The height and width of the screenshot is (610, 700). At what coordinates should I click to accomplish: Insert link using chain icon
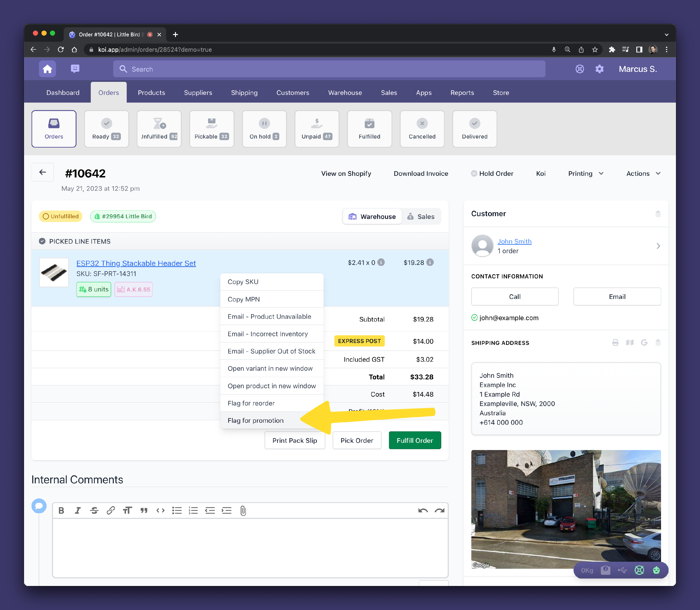tap(111, 510)
